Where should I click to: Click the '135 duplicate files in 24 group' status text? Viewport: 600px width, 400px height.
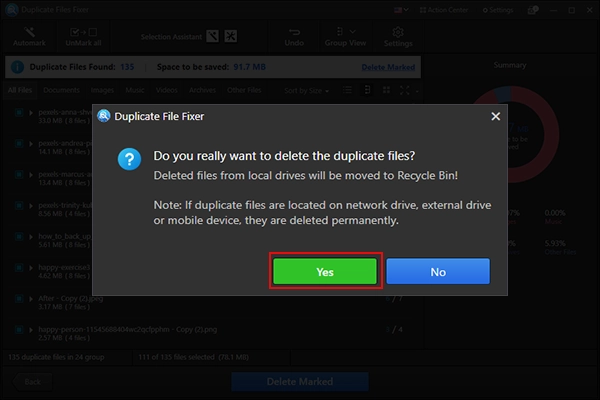point(56,357)
